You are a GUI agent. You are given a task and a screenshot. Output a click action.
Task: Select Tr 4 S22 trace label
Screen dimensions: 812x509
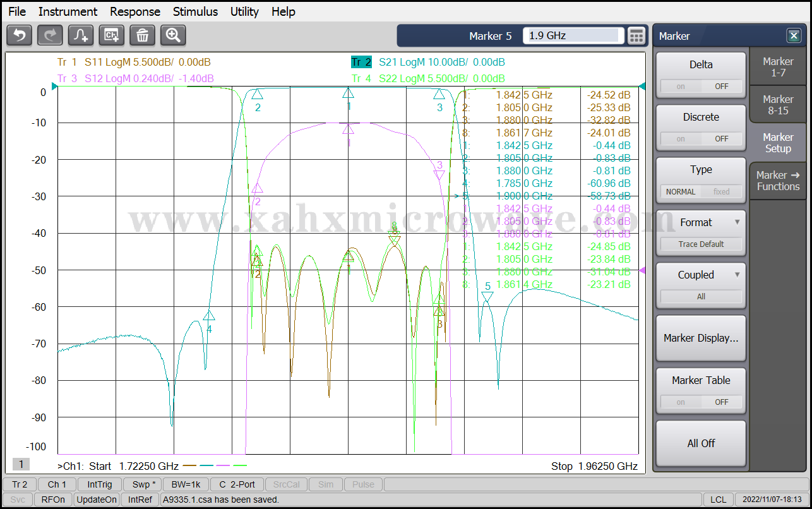click(428, 78)
